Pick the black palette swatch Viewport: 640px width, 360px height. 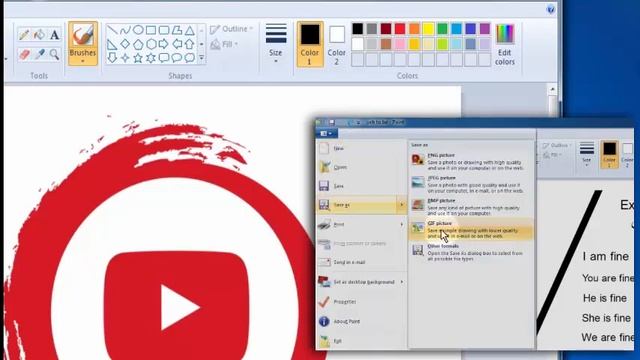click(x=358, y=29)
